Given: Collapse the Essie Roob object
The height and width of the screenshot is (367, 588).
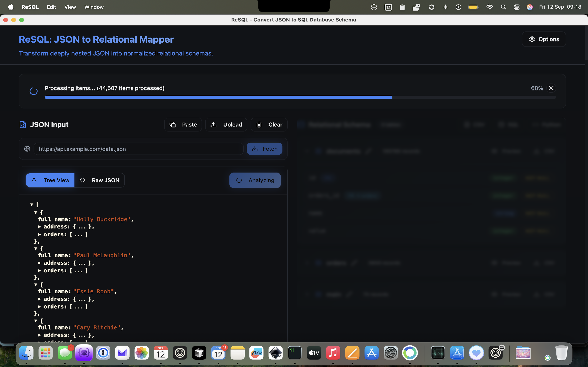Looking at the screenshot, I should [x=36, y=284].
